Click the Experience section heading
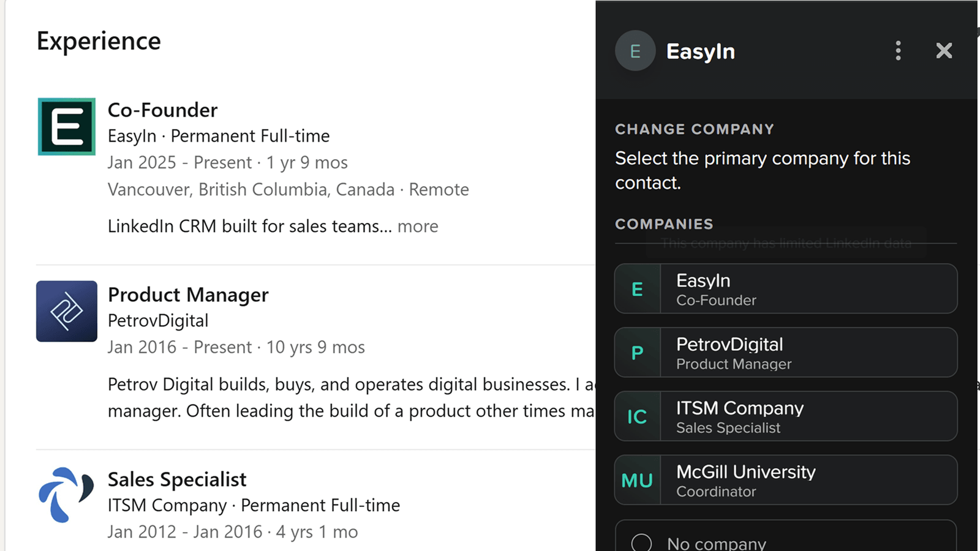Viewport: 980px width, 551px height. (x=99, y=42)
